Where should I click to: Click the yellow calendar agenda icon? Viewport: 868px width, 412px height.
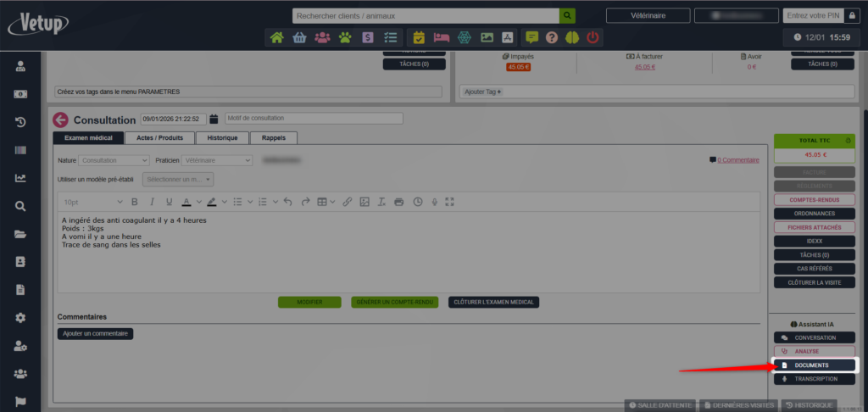[419, 37]
